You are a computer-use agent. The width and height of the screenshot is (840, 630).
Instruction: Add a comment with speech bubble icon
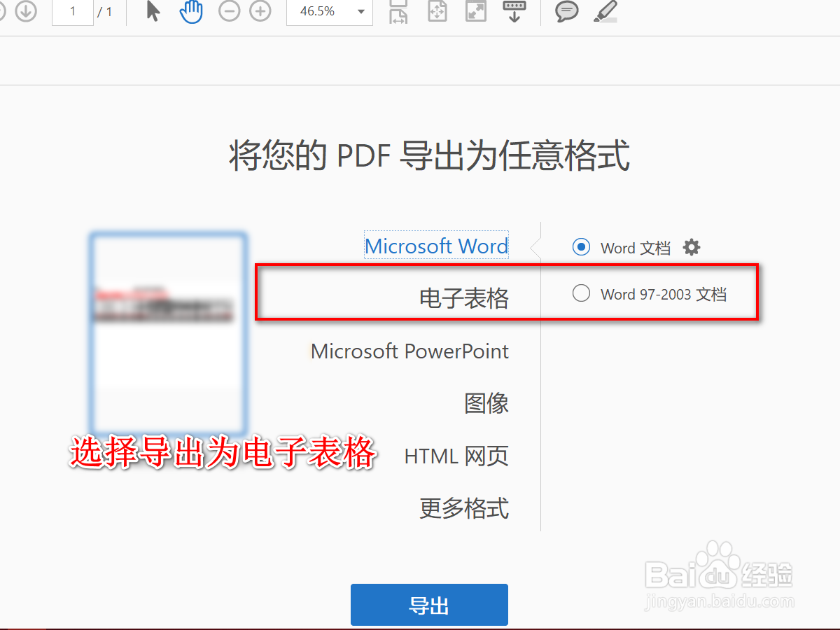point(567,11)
